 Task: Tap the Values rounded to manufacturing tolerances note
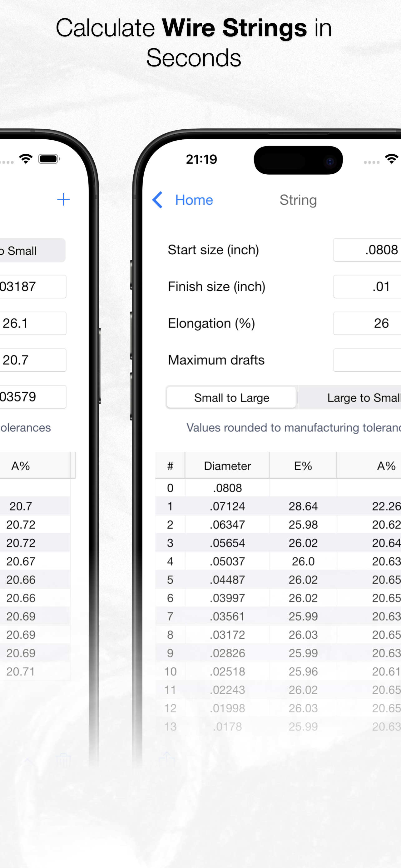294,428
